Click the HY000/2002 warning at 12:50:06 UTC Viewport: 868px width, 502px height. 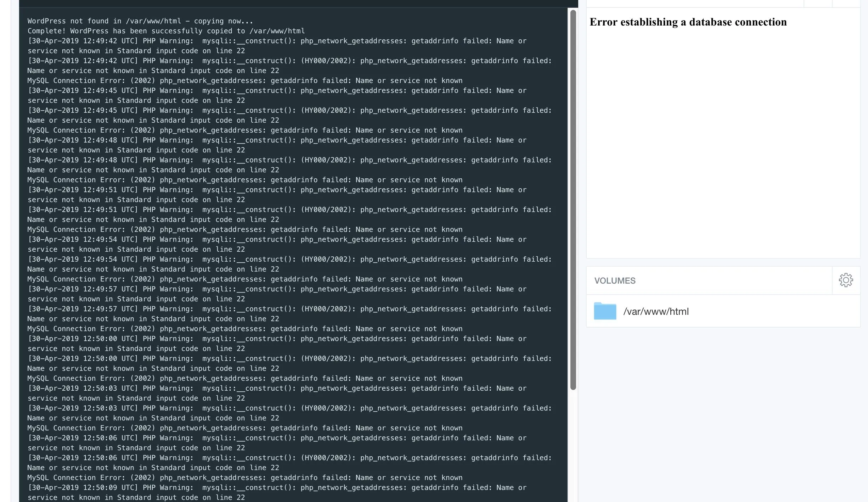289,458
